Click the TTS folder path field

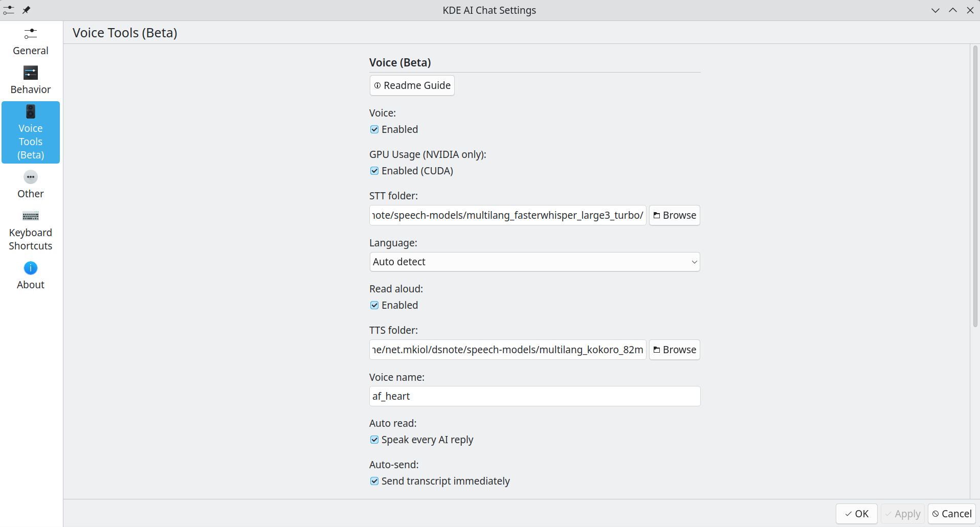[x=508, y=350]
